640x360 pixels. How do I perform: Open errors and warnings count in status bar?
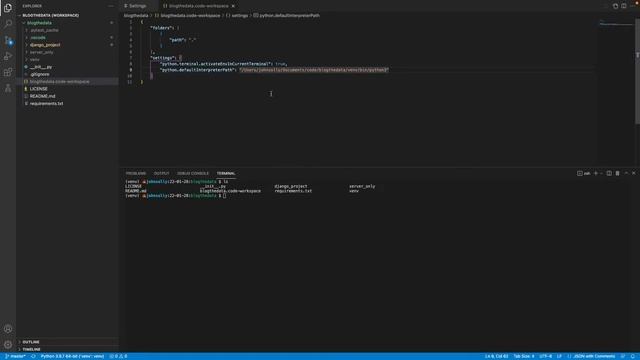click(x=118, y=356)
